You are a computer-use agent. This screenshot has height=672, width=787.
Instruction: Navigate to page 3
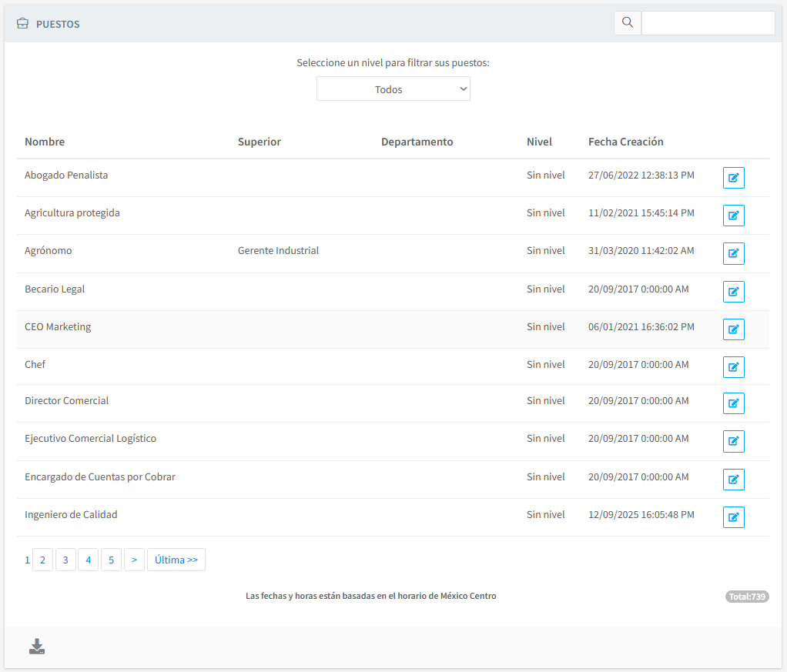[x=65, y=560]
